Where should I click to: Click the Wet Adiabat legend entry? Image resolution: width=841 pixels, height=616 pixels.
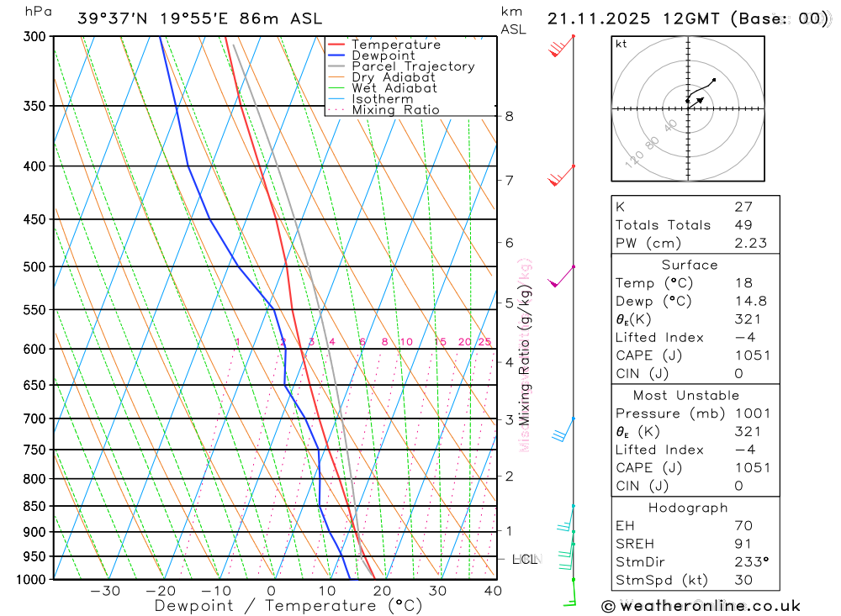[382, 88]
